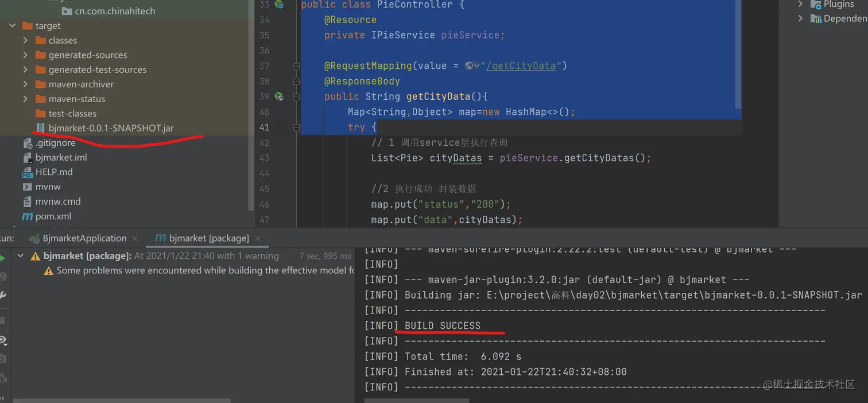The image size is (868, 403).
Task: Click the Plugins folder icon in Maven panel
Action: (815, 4)
